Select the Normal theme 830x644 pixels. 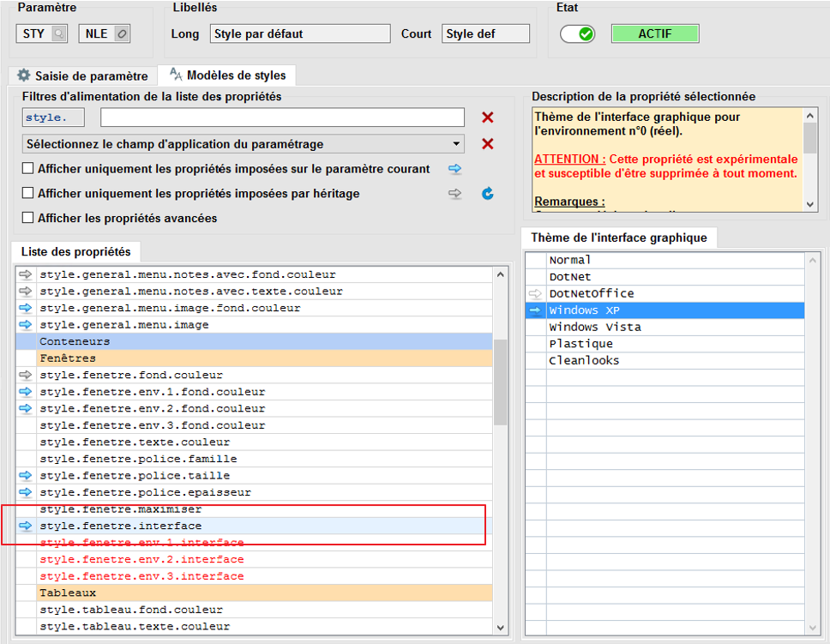coord(675,260)
